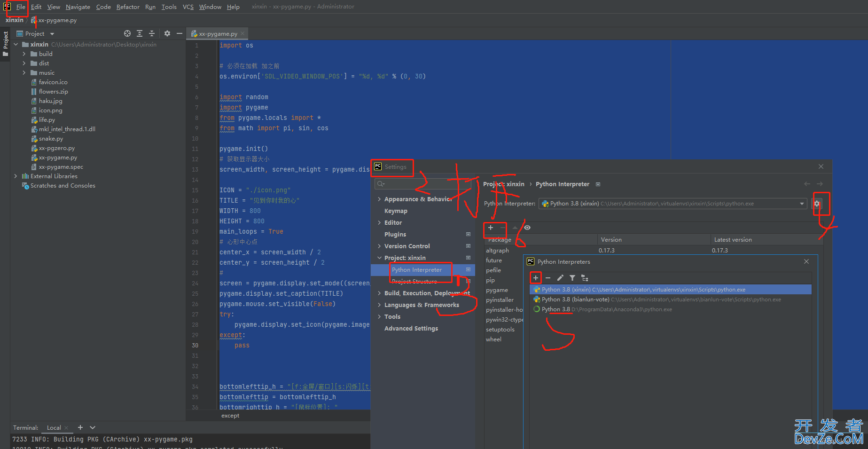Click the plus icon to install a package

pos(491,228)
